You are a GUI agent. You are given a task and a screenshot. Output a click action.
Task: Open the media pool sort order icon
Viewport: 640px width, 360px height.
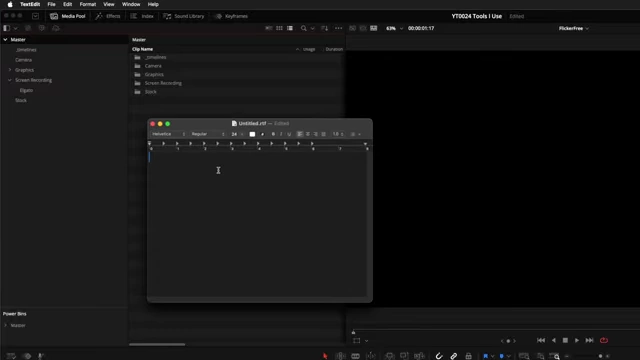coord(324,28)
